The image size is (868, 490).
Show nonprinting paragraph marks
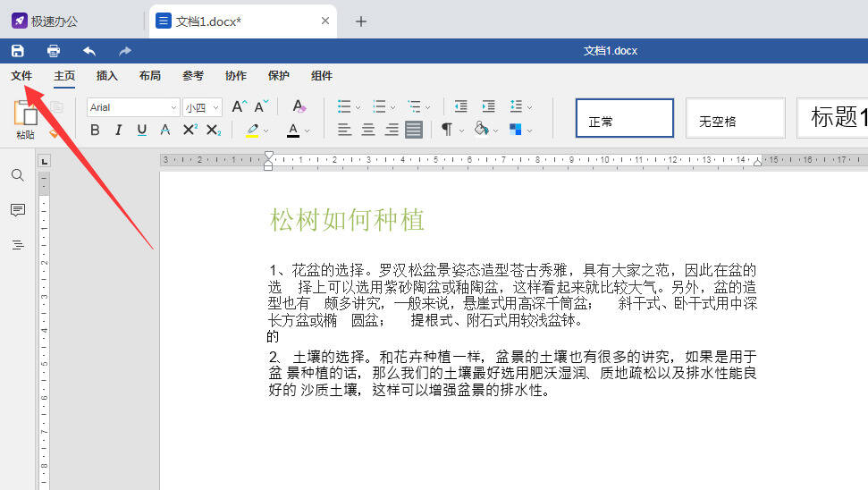tap(447, 131)
